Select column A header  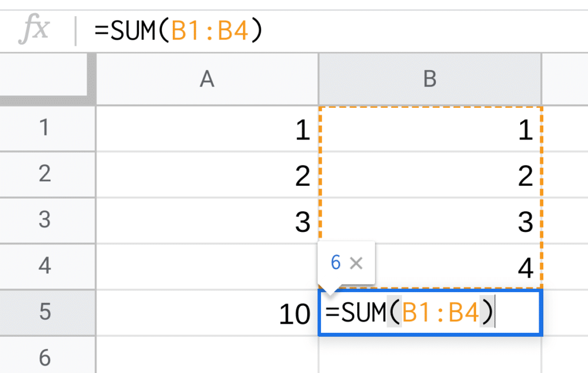click(207, 79)
